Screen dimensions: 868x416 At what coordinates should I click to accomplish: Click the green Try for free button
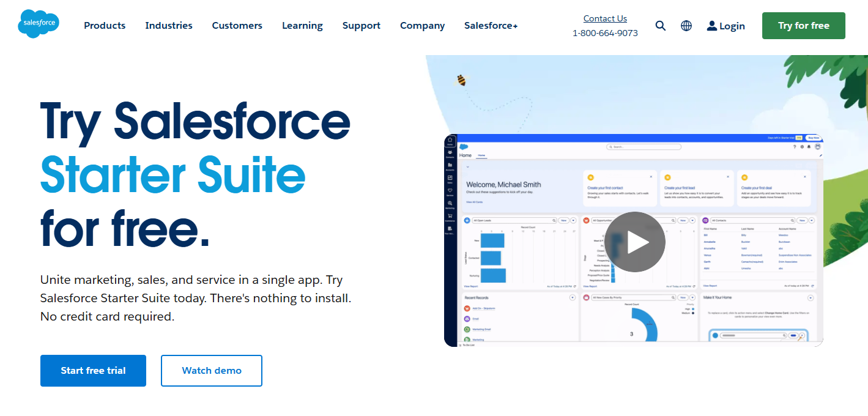pyautogui.click(x=804, y=26)
